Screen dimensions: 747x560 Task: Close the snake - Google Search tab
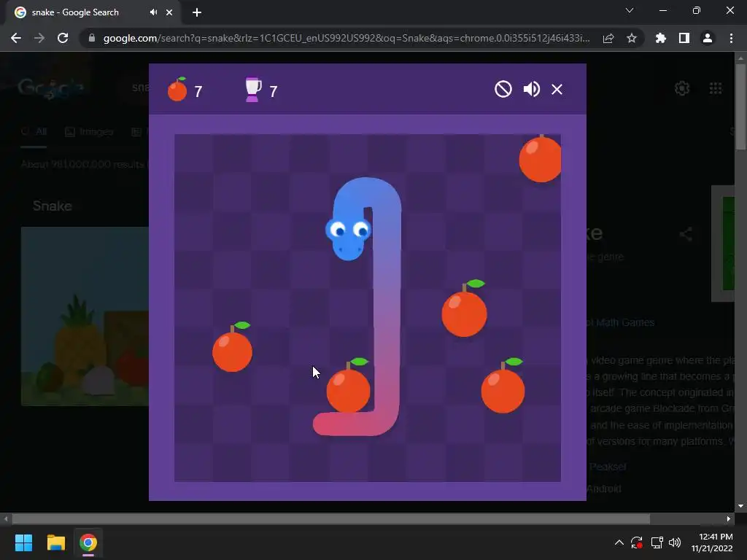pos(169,12)
